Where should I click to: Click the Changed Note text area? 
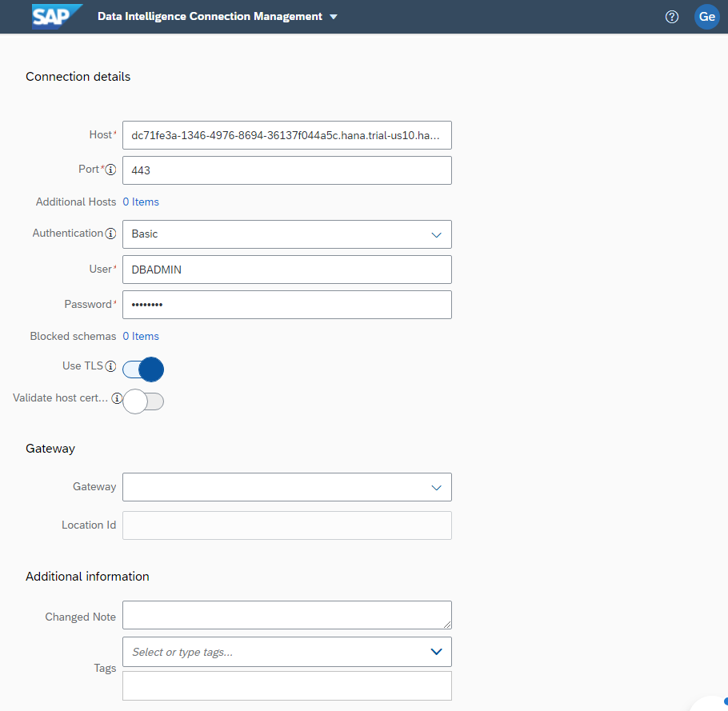[x=286, y=615]
